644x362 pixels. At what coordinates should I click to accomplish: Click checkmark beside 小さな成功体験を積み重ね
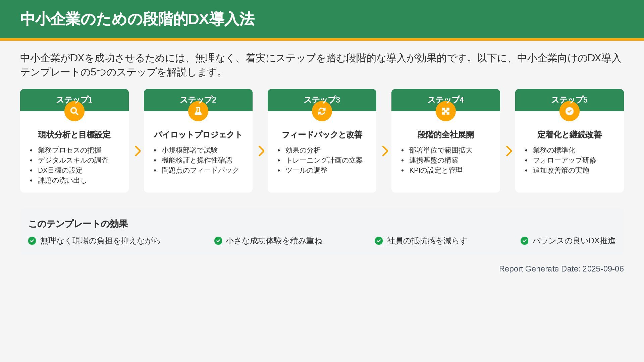click(218, 241)
